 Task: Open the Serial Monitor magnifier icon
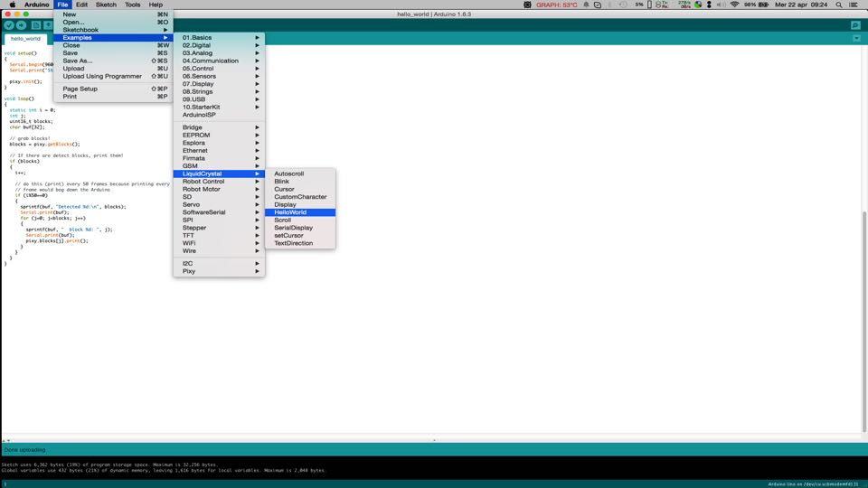coord(856,25)
